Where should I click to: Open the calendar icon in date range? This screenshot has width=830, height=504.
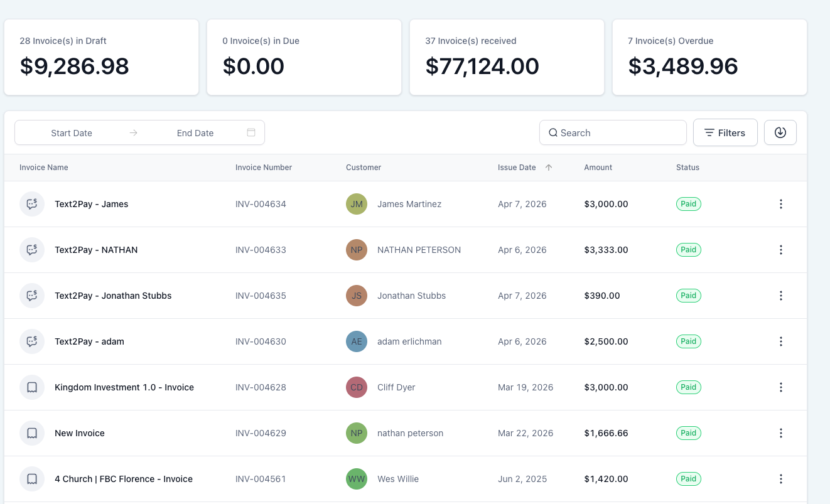click(x=251, y=132)
